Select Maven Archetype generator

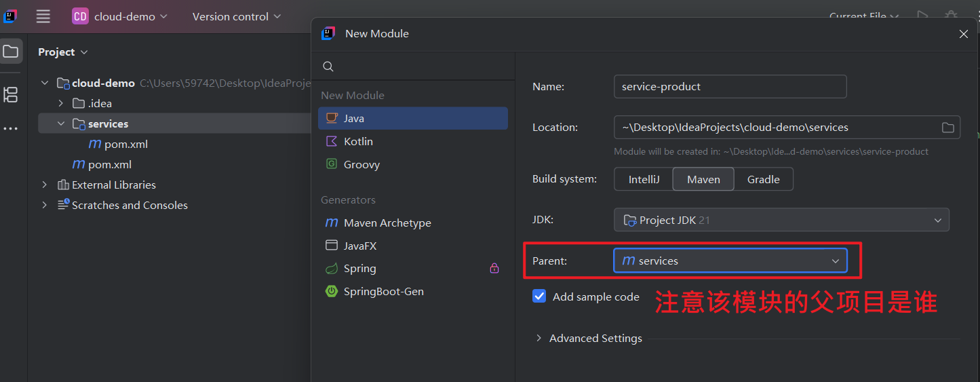click(x=413, y=223)
